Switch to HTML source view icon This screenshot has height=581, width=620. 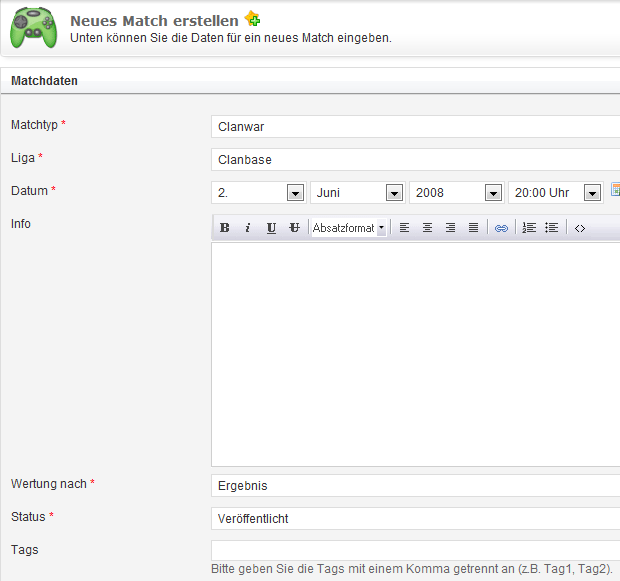tap(580, 228)
